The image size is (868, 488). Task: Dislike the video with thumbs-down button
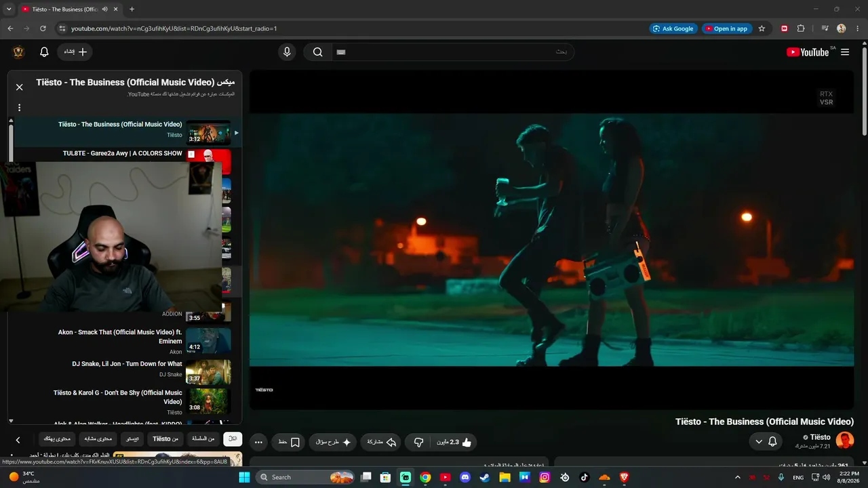point(418,442)
